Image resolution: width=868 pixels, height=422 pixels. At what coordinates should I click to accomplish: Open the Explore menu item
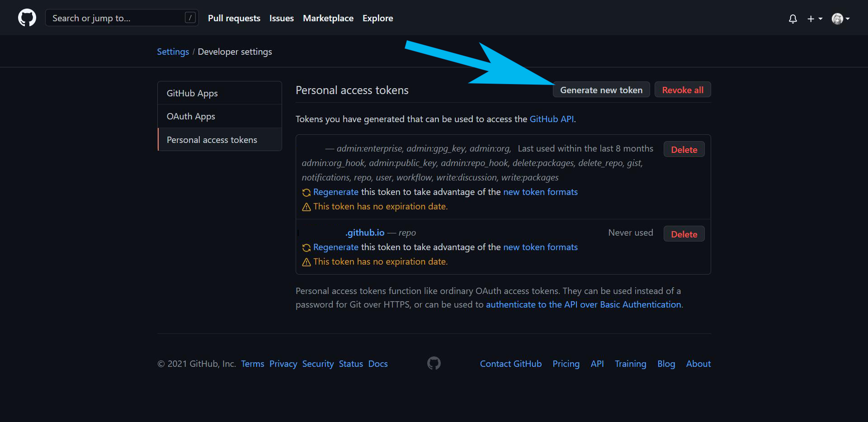coord(377,18)
